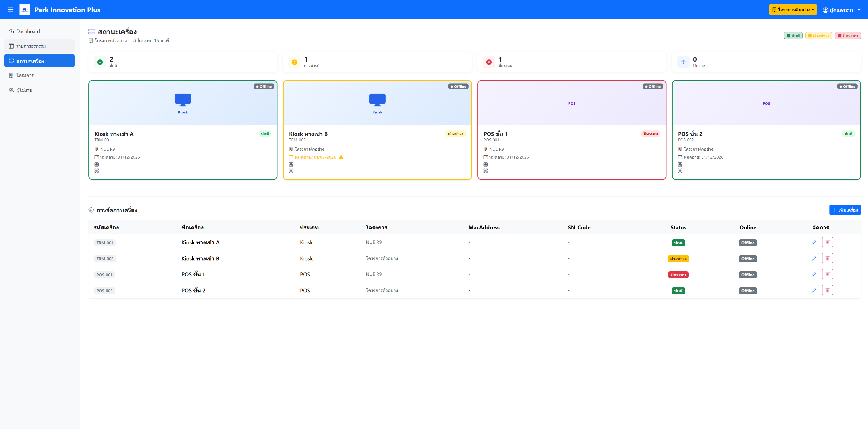Select ผู้ใช้งาน in the sidebar
This screenshot has width=868, height=429.
pos(24,90)
